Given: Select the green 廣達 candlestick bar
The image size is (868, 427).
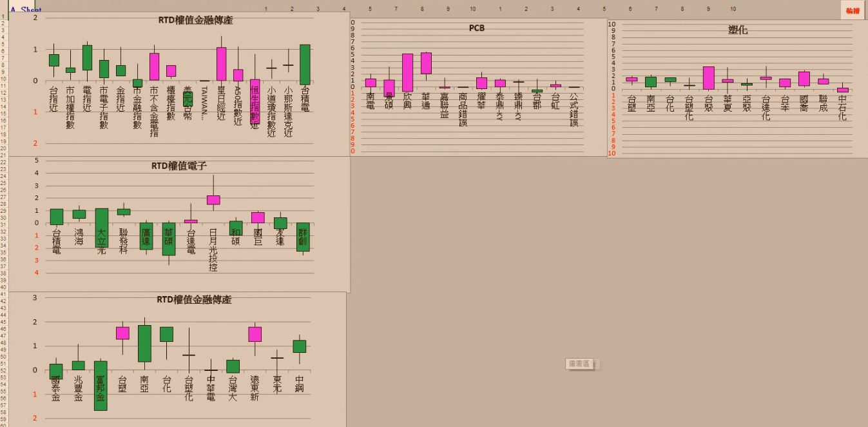Looking at the screenshot, I should [146, 236].
